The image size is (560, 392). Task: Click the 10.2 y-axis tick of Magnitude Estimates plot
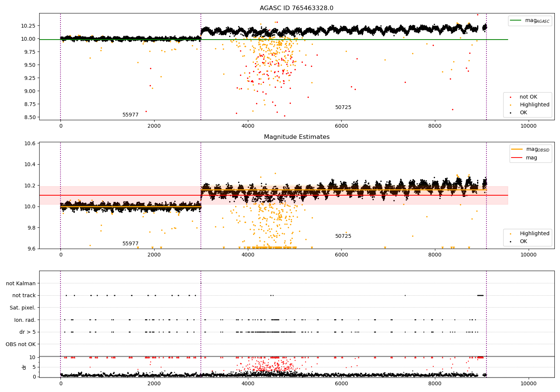(x=30, y=186)
